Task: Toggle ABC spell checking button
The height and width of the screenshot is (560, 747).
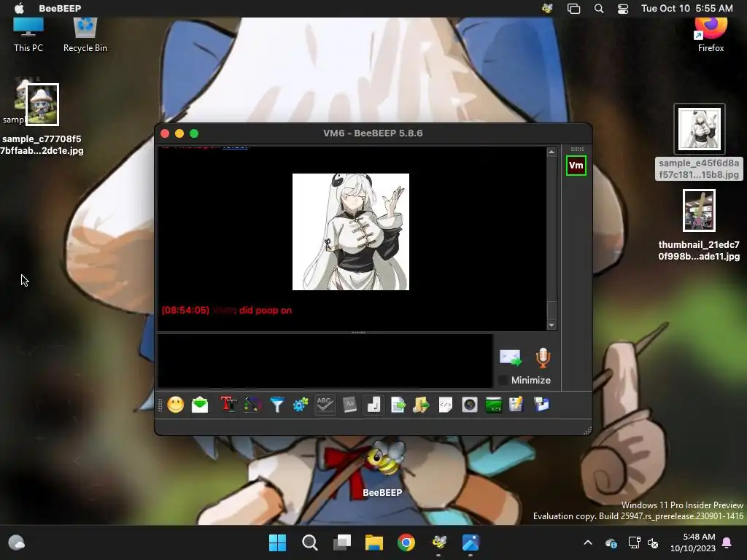Action: coord(325,405)
